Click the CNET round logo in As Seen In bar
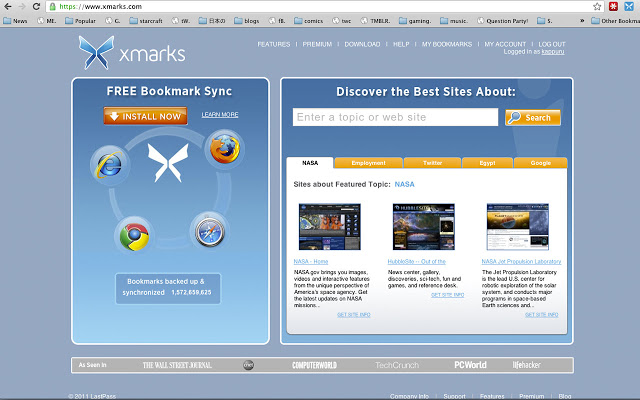The height and width of the screenshot is (400, 640). pyautogui.click(x=249, y=365)
